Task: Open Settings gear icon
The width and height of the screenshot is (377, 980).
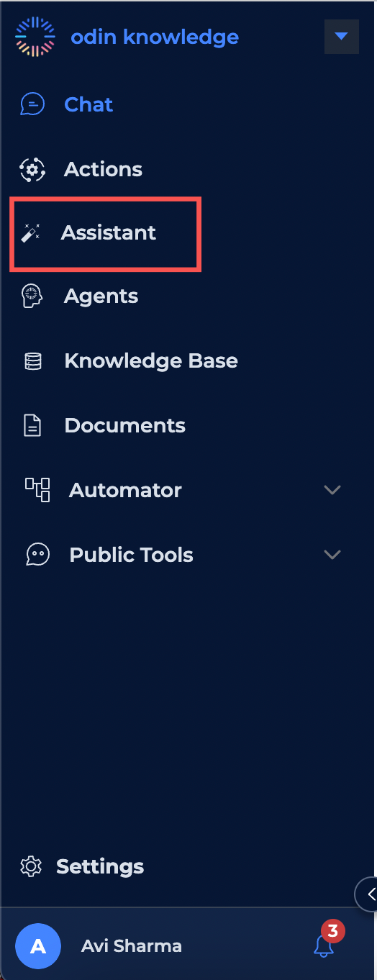Action: coord(31,866)
